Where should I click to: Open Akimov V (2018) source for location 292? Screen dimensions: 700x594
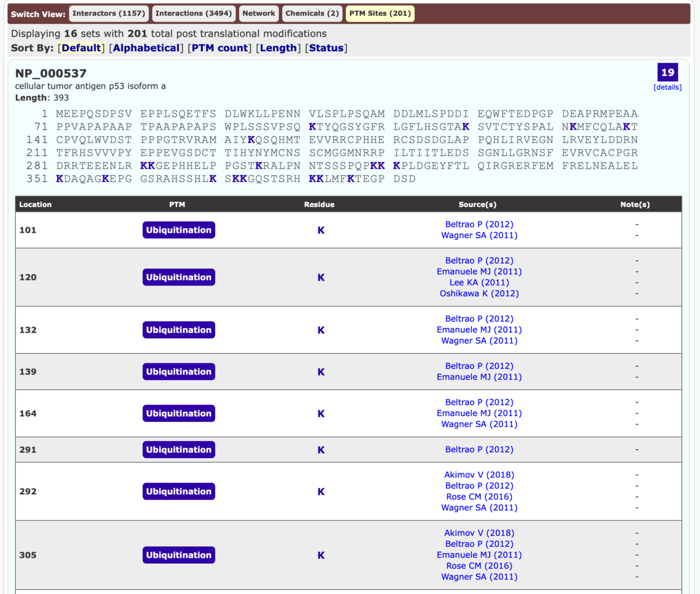(x=480, y=474)
